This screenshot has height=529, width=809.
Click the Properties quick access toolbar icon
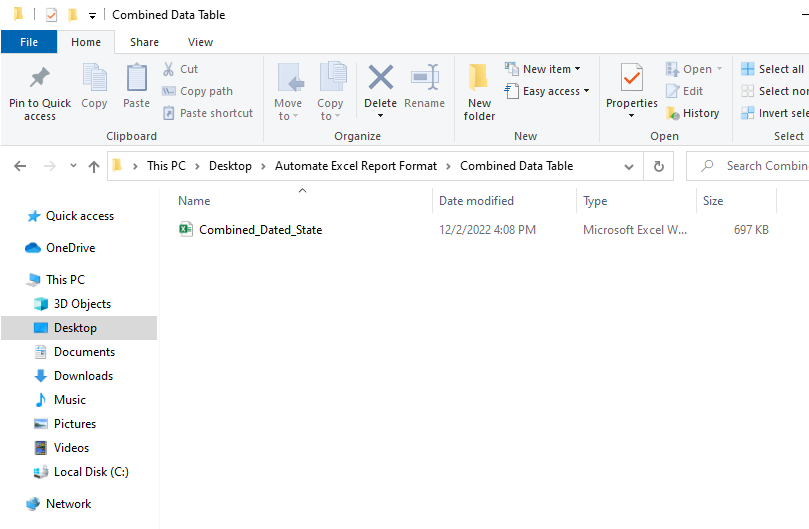[51, 14]
